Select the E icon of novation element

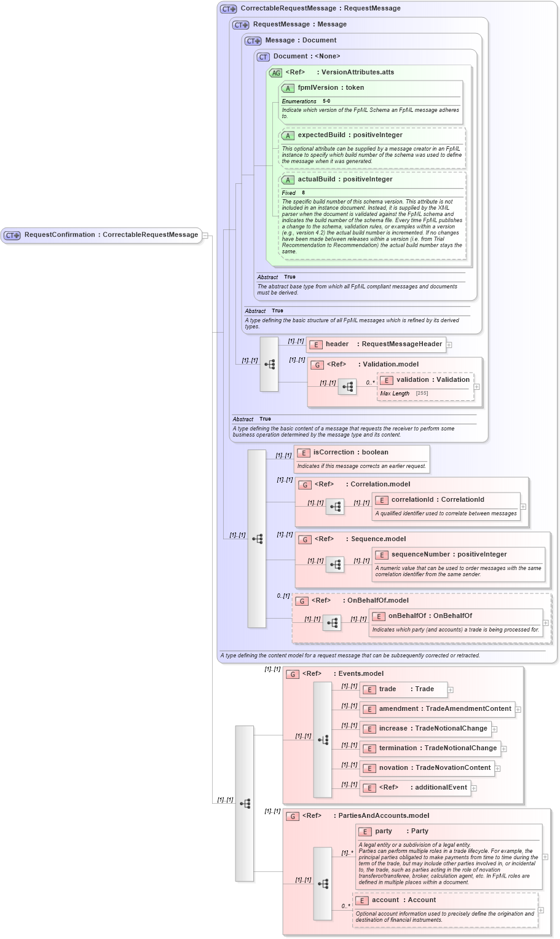tap(369, 769)
